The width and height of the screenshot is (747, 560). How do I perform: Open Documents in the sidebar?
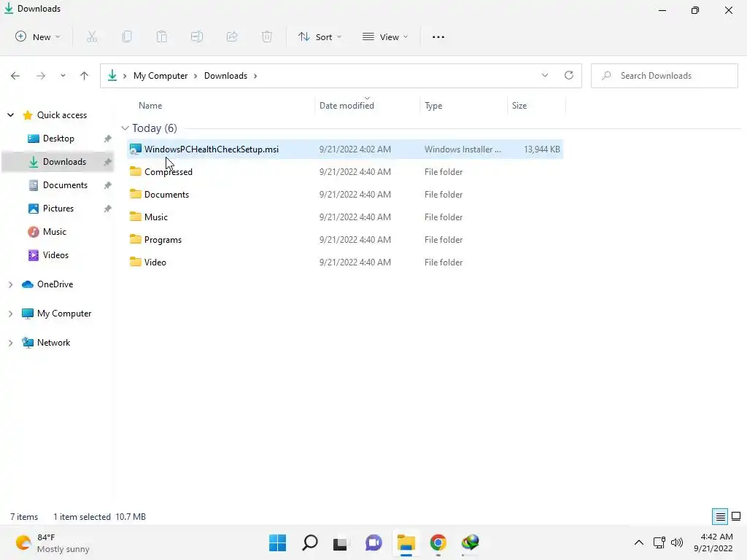point(65,185)
